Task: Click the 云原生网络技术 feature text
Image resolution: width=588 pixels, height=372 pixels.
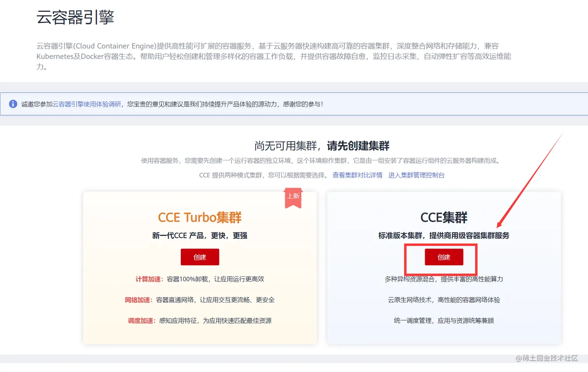Action: tap(444, 300)
